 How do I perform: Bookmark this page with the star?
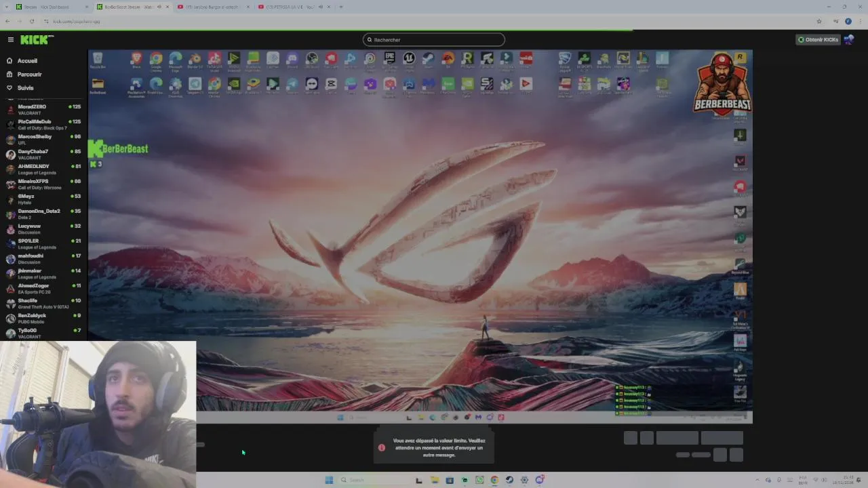(819, 21)
